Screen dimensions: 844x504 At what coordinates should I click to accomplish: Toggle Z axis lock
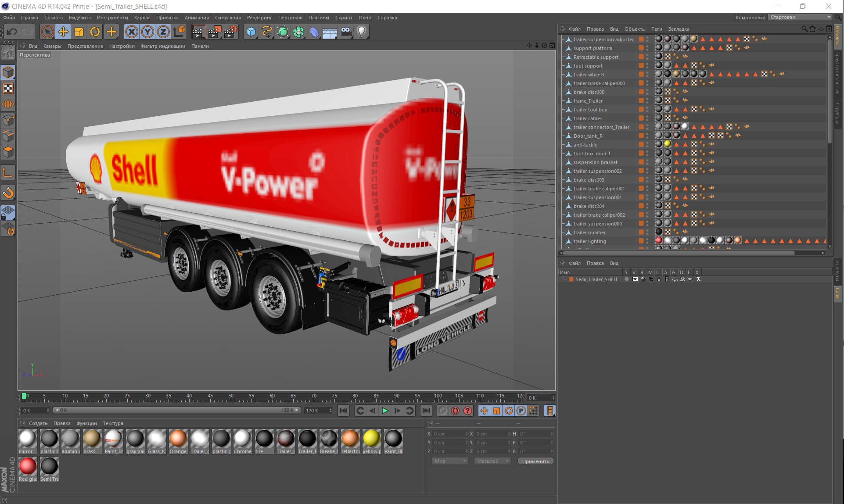[163, 32]
